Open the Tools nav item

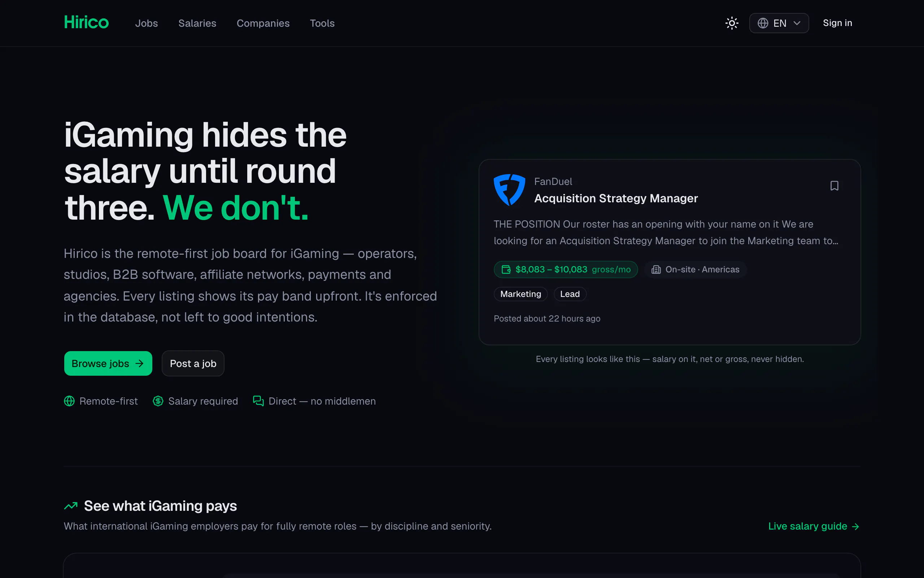point(322,23)
